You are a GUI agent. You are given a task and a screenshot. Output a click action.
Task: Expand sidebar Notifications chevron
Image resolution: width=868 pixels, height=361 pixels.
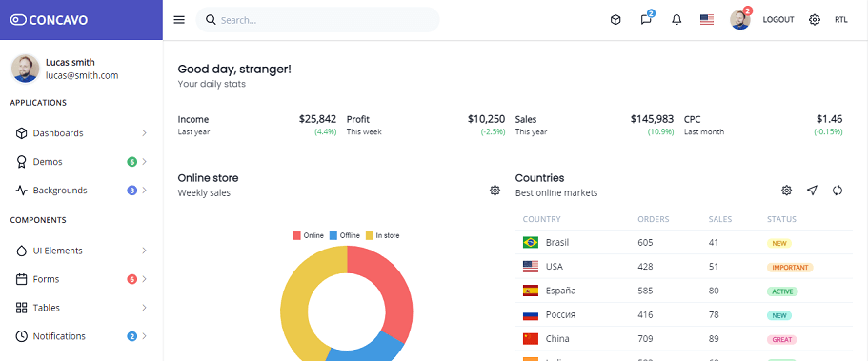pos(144,336)
